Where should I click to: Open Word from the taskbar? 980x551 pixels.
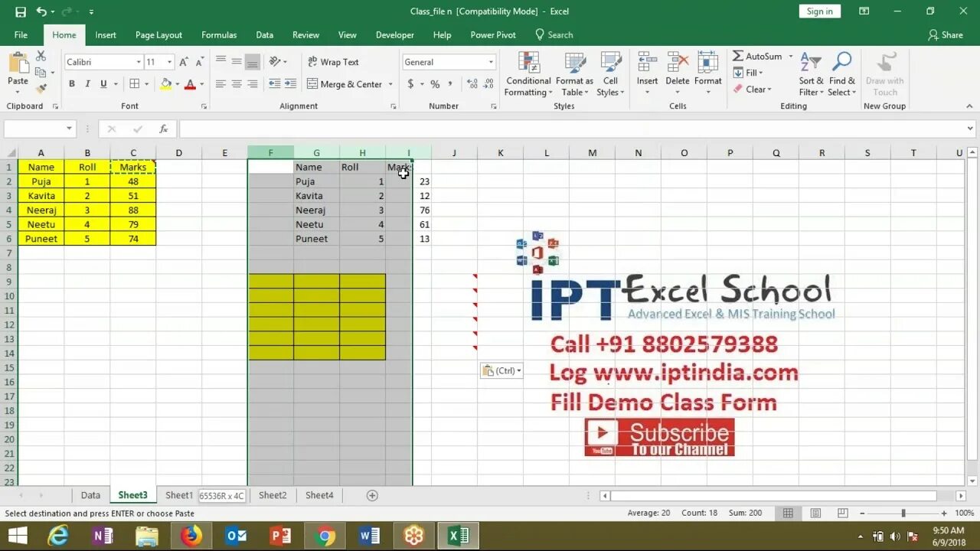[369, 536]
